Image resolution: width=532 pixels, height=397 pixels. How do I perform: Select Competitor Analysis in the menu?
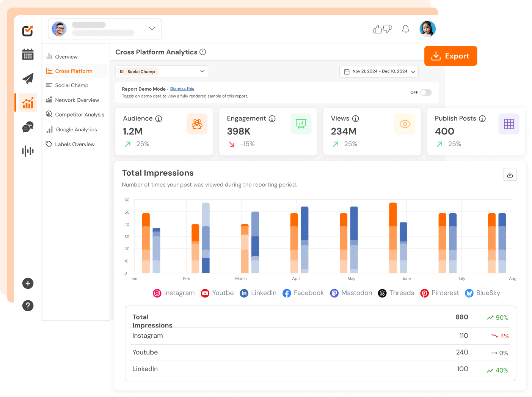79,115
